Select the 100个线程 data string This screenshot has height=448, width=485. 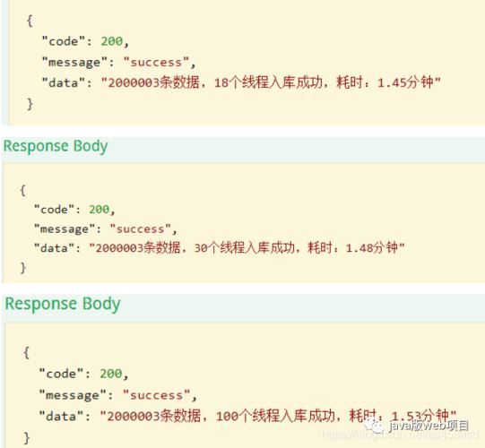coord(278,416)
